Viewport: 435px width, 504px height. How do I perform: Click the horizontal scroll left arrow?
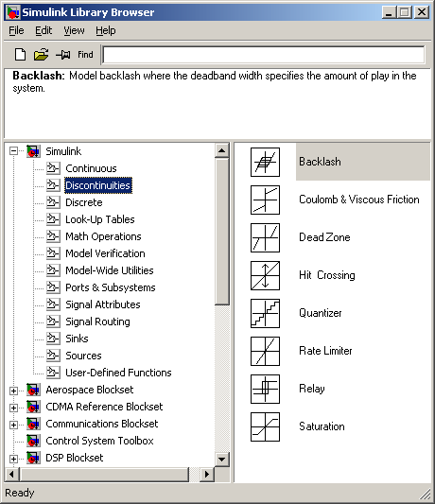coord(12,474)
